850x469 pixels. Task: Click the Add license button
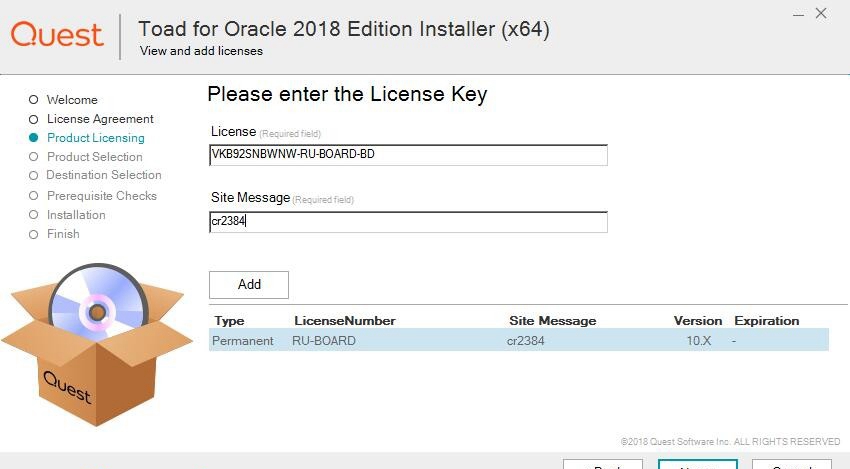pyautogui.click(x=249, y=285)
